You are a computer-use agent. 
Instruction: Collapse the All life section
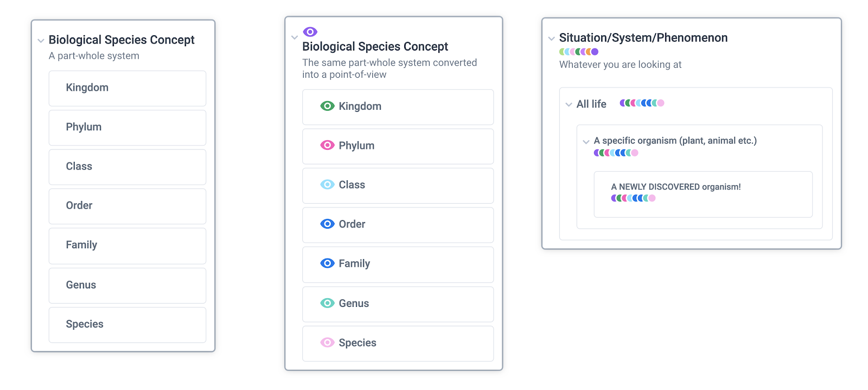click(569, 104)
